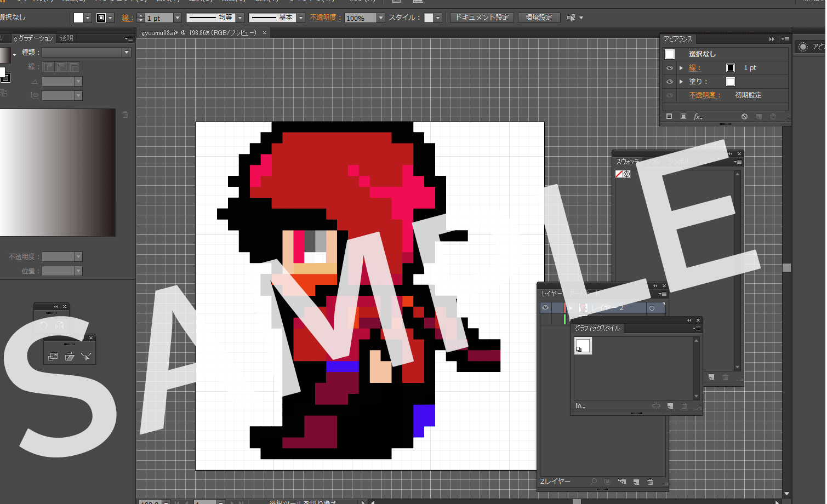Image resolution: width=827 pixels, height=504 pixels.
Task: Switch to グラデーション panel tab
Action: click(33, 38)
